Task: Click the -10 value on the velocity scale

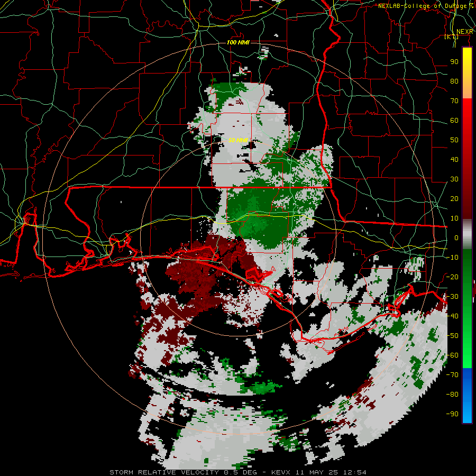Action: pos(452,258)
